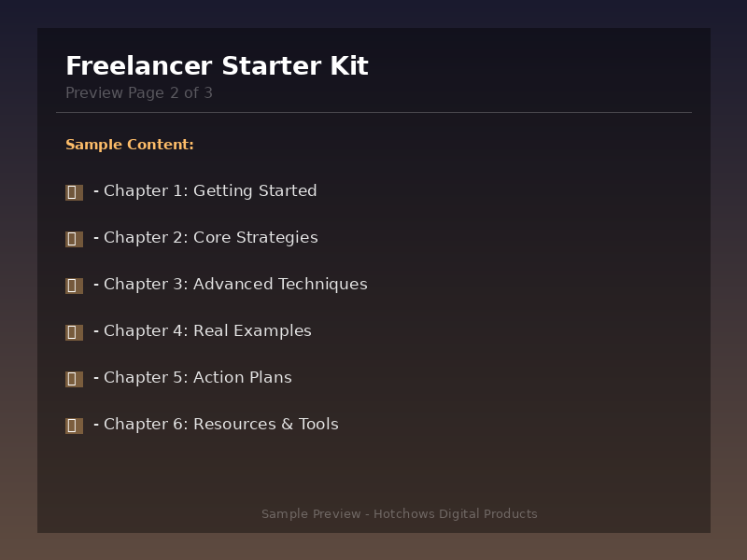This screenshot has height=560, width=747.
Task: Click the horizontal divider under the header
Action: point(373,113)
